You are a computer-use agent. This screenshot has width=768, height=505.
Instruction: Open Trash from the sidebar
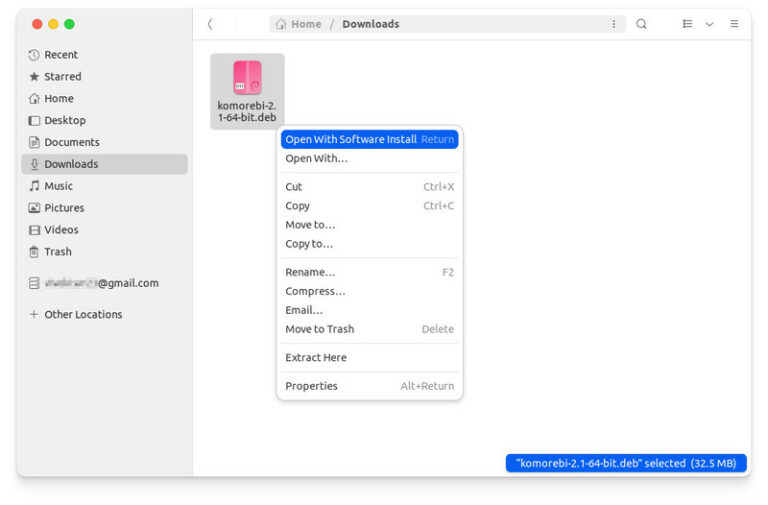58,252
